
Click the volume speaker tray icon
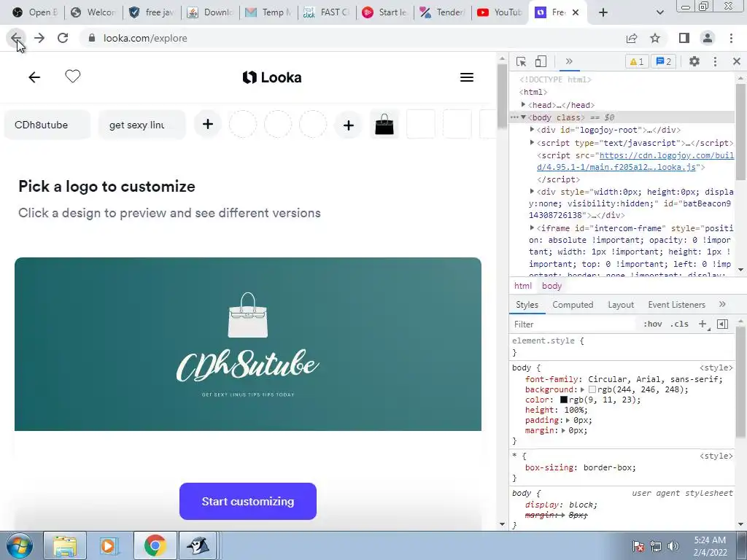tap(673, 546)
